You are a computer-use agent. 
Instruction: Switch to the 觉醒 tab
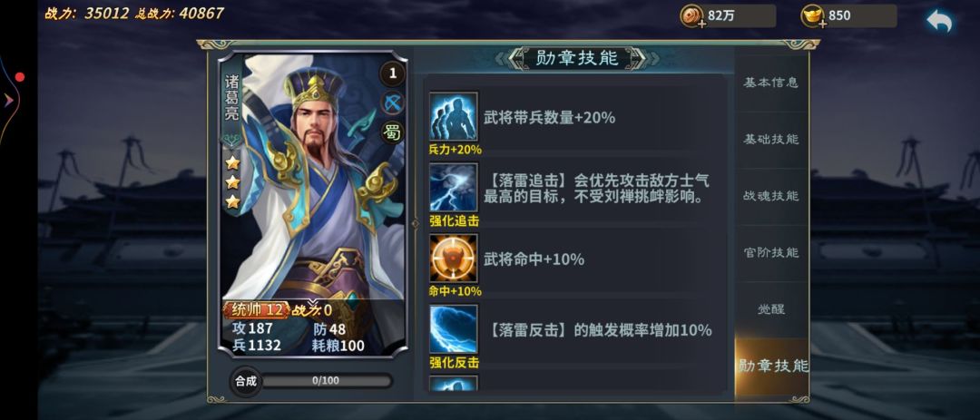[x=771, y=309]
